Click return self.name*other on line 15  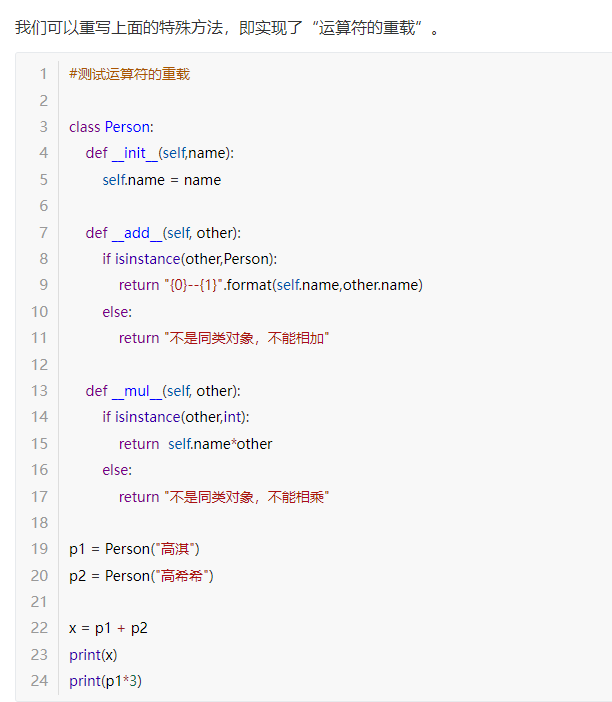click(196, 444)
